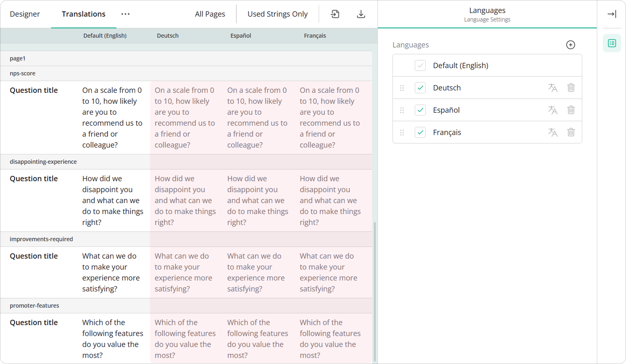Open the Used Strings Only dropdown

click(277, 14)
